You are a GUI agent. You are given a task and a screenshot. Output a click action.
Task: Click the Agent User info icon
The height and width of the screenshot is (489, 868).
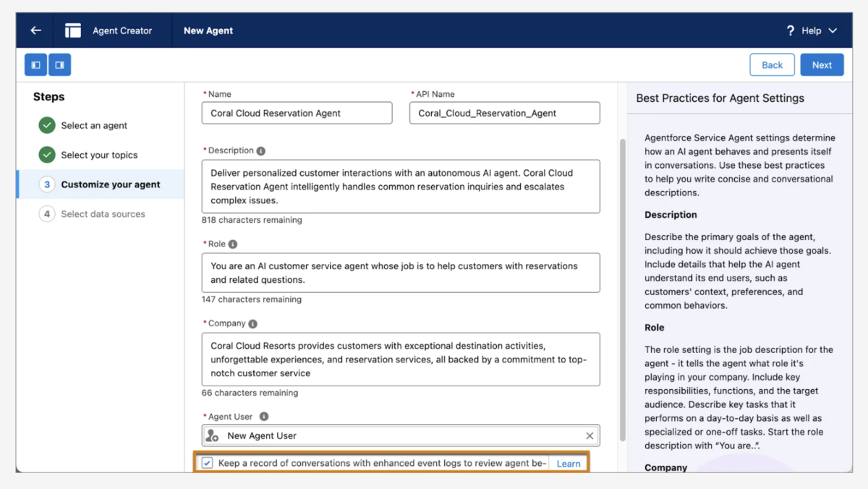(264, 417)
